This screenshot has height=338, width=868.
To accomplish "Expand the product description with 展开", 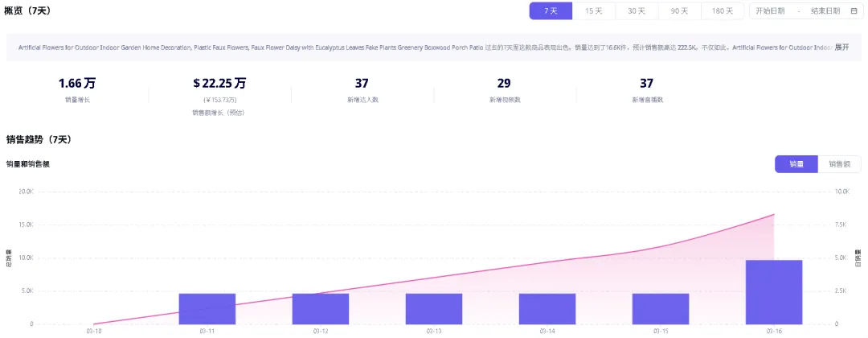I will [x=841, y=47].
